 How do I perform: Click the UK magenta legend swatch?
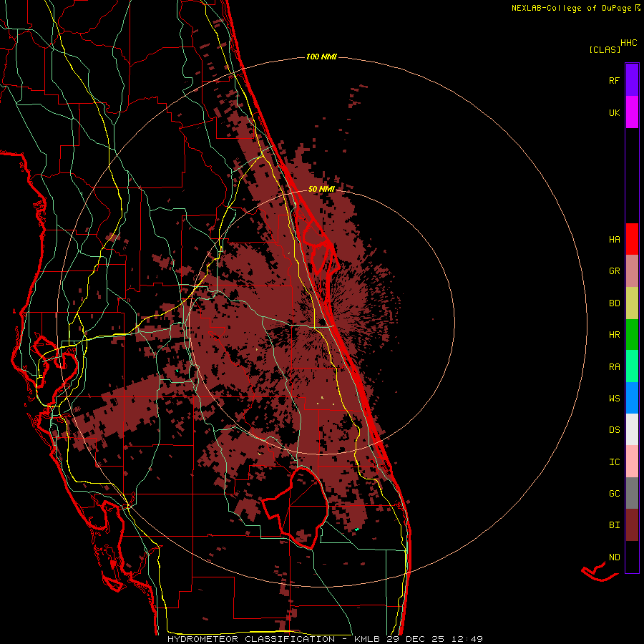(x=632, y=112)
